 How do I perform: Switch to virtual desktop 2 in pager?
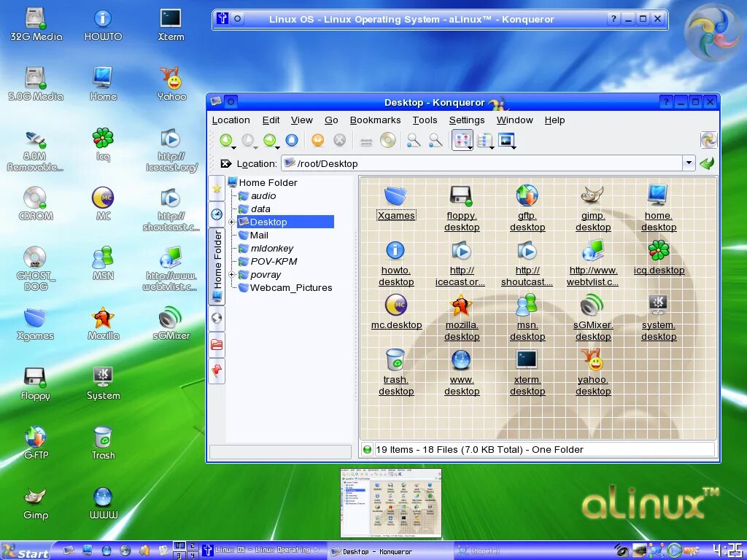click(193, 545)
